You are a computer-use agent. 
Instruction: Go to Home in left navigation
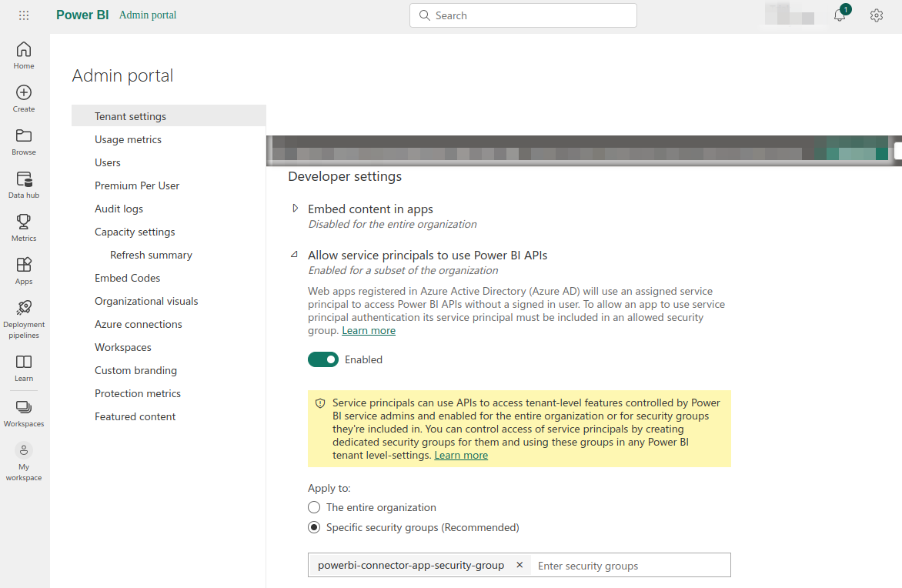tap(24, 56)
